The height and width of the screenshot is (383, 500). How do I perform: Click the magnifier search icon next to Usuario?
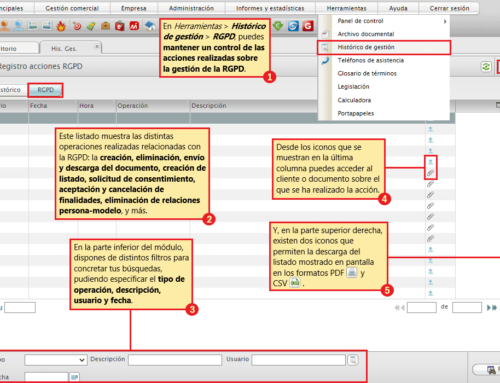353,360
